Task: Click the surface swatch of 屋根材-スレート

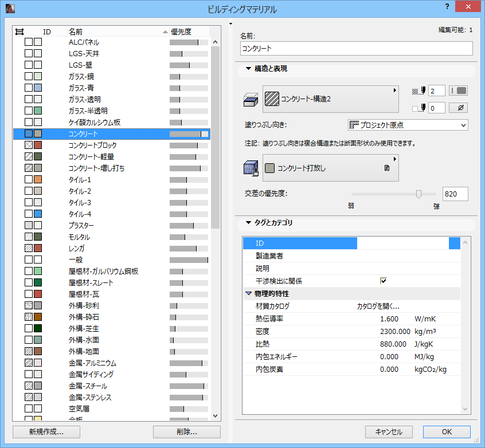Action: [x=38, y=282]
